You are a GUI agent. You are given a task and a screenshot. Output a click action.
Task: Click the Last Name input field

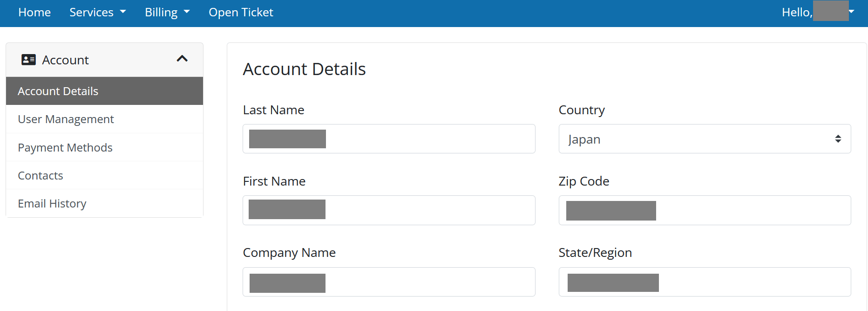[x=389, y=139]
